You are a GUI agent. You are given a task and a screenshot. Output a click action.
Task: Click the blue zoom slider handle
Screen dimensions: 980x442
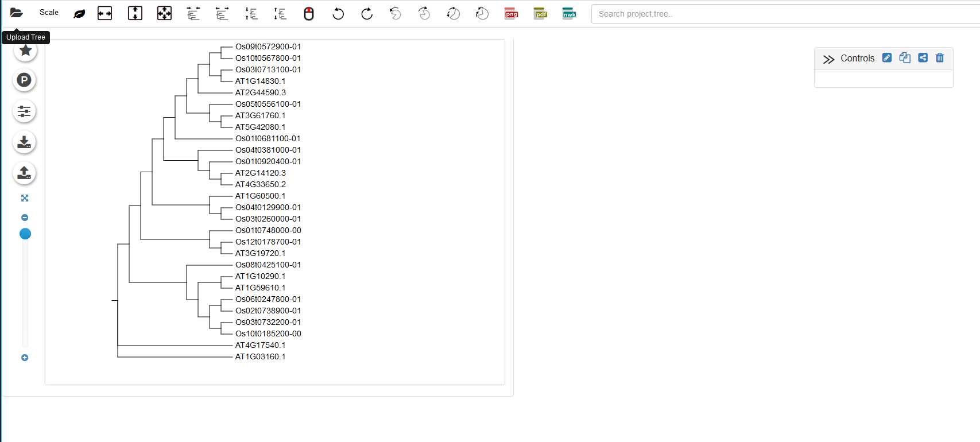25,234
